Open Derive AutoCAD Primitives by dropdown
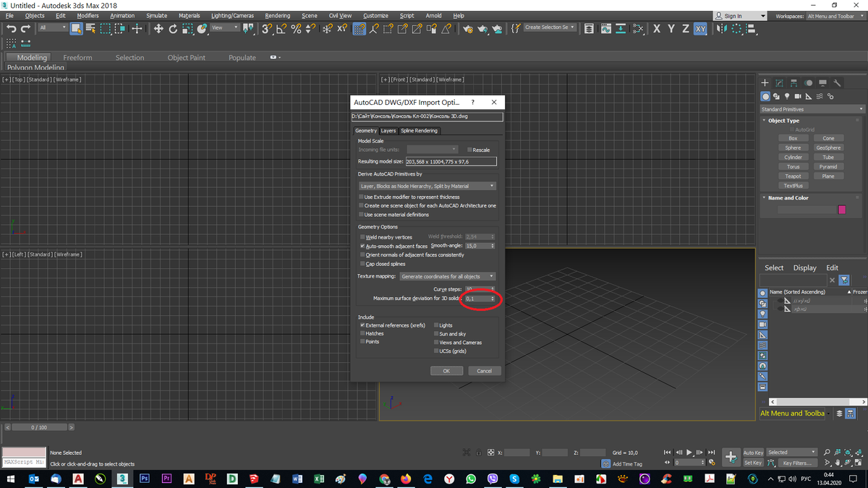 [427, 186]
